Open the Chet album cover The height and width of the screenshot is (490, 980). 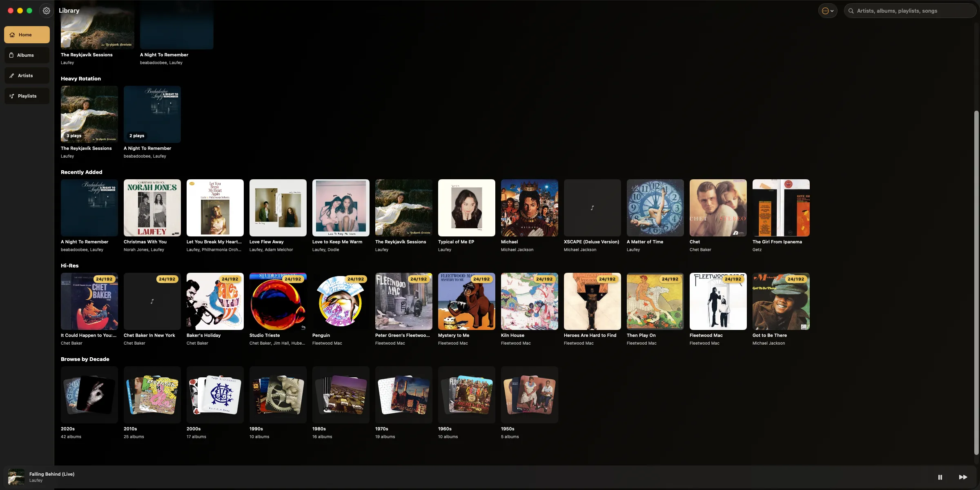[x=718, y=208]
